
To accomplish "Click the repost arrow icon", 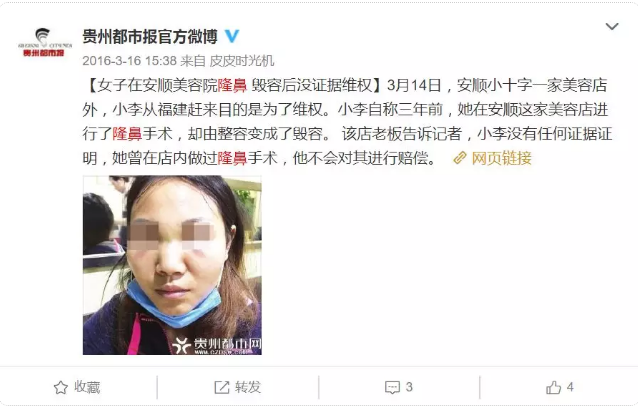I will click(x=222, y=387).
